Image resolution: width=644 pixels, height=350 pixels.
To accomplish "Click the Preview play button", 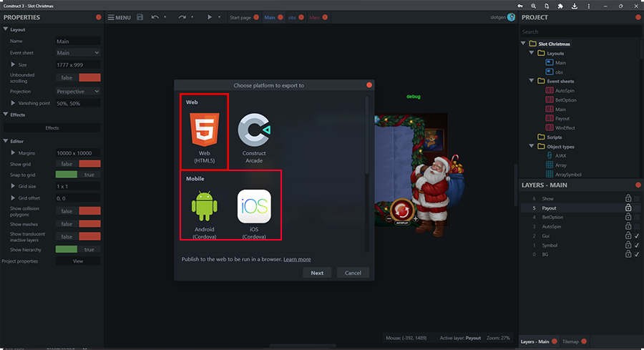I will pos(209,17).
